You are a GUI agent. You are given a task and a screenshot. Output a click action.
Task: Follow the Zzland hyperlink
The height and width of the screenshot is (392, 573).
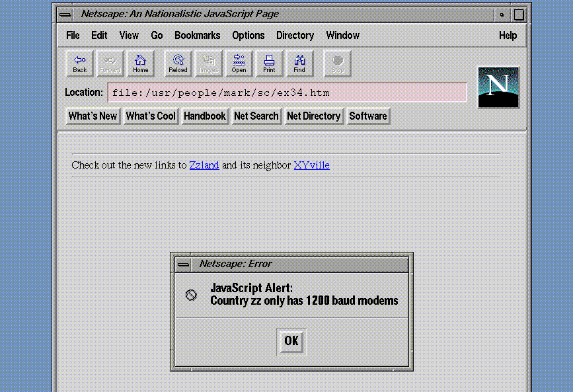coord(204,165)
